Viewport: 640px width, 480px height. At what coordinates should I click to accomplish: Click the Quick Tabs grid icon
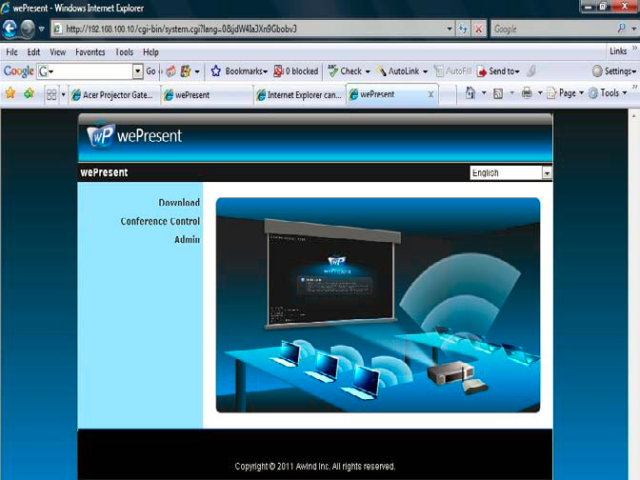51,95
